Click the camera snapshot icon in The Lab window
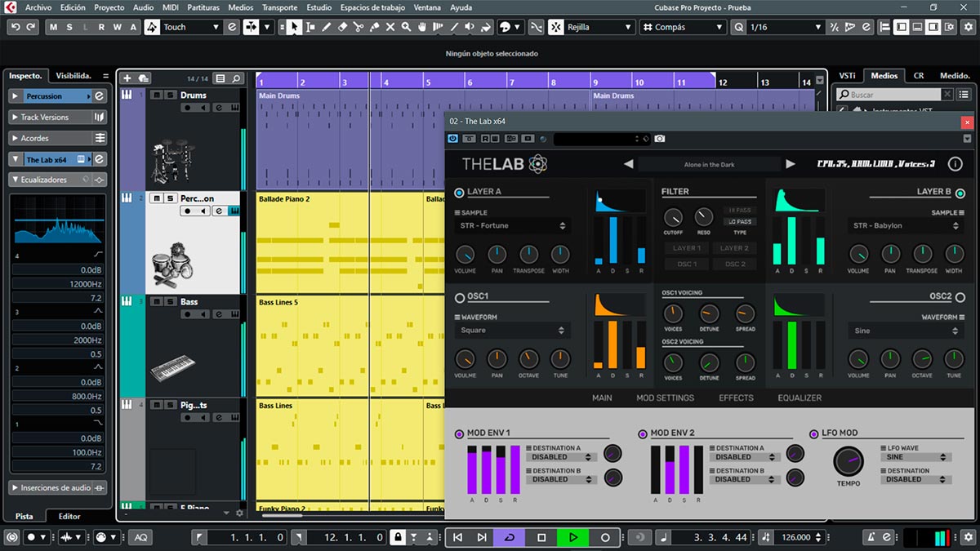The image size is (980, 551). tap(660, 139)
